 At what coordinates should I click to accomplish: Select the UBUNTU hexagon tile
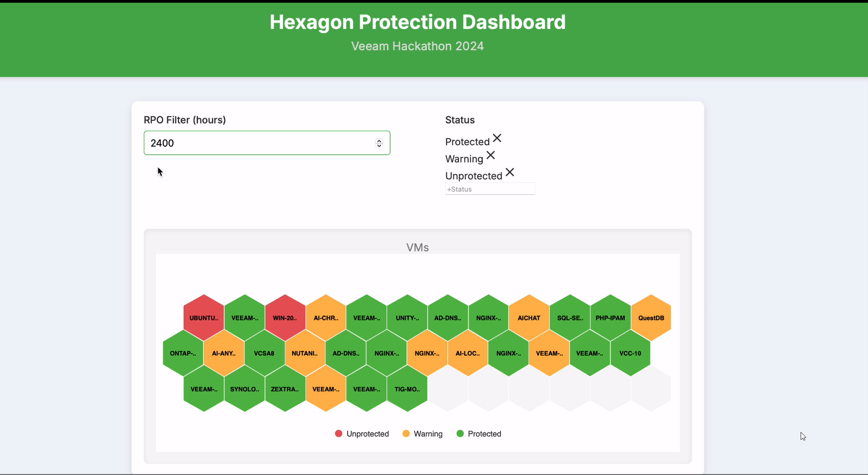(203, 317)
